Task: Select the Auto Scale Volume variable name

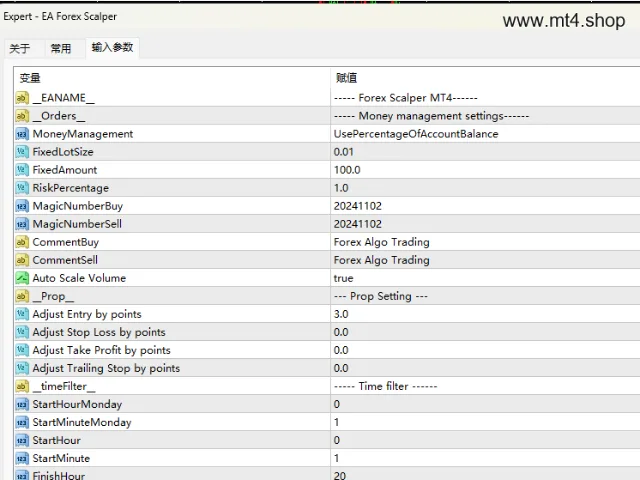Action: point(79,278)
